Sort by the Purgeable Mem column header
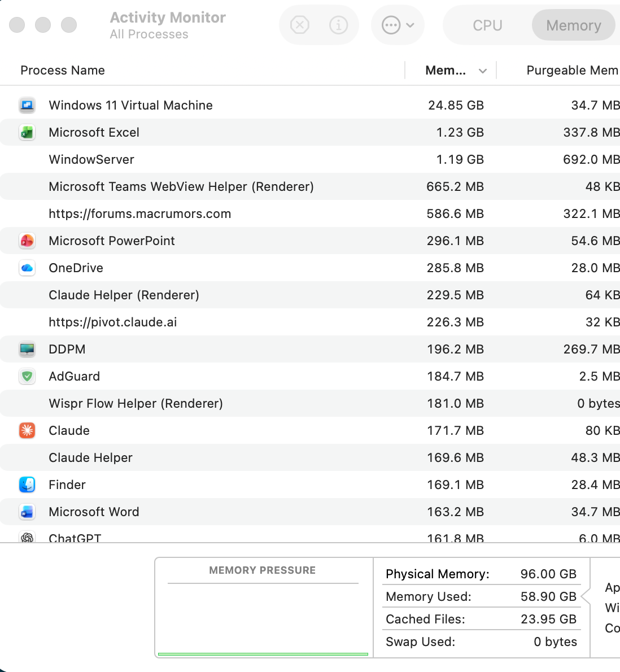The image size is (620, 672). click(572, 70)
